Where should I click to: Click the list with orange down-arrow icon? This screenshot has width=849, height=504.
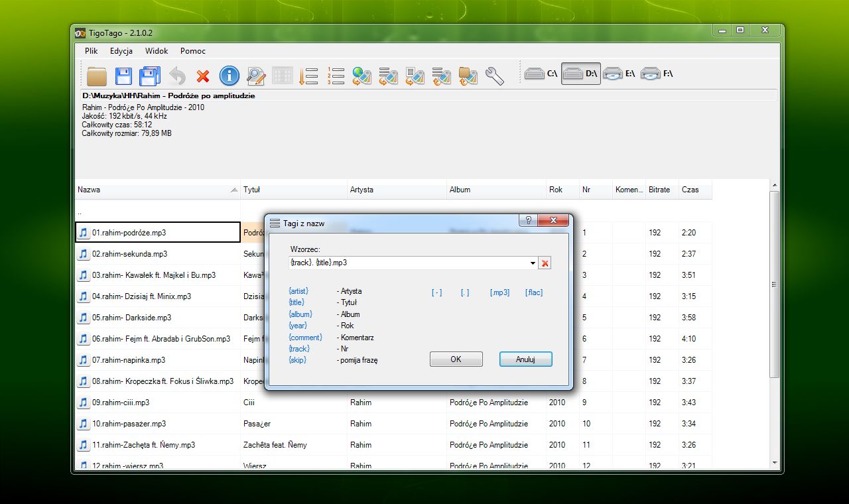(309, 75)
